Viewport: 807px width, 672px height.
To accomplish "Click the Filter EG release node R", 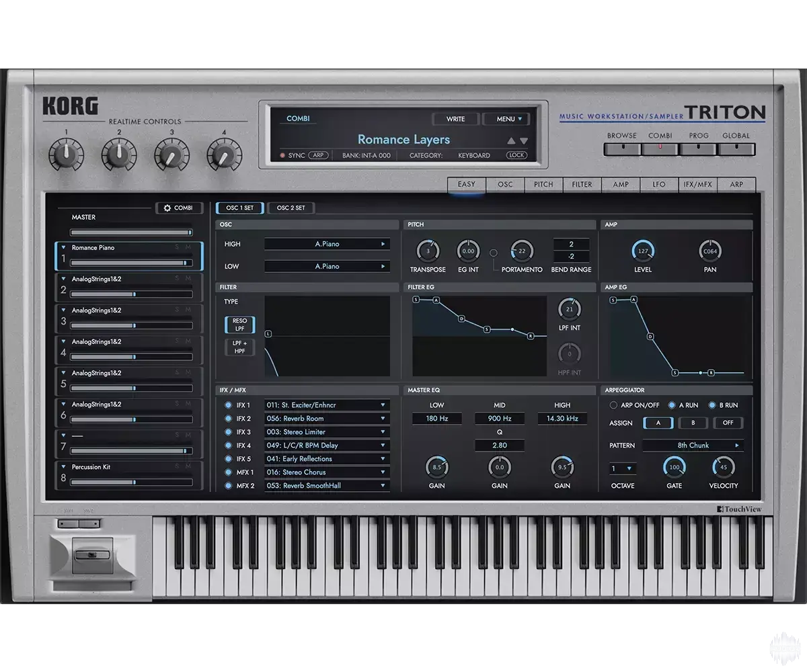I will [531, 335].
